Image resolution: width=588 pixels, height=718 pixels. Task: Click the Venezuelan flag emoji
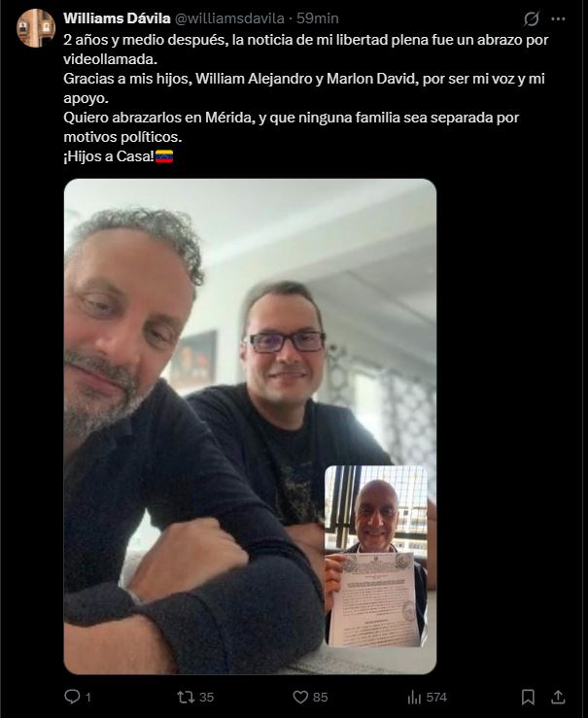(x=164, y=156)
